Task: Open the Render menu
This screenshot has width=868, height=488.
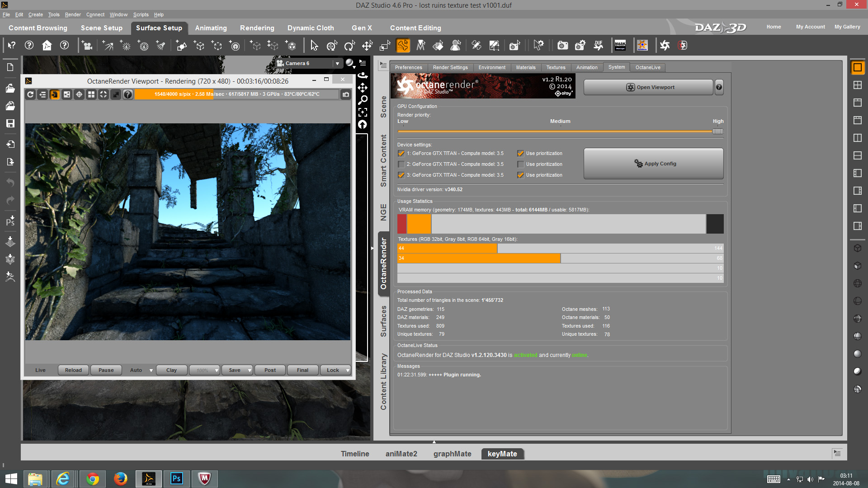Action: (x=72, y=14)
